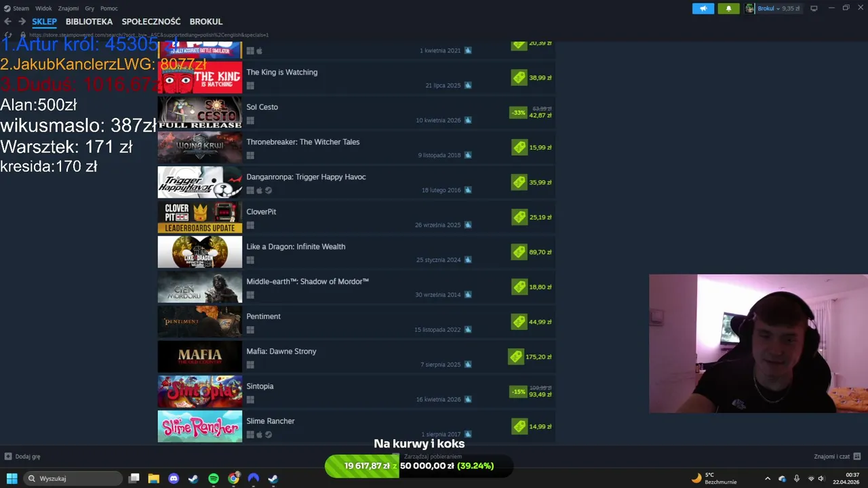The image size is (868, 488).
Task: Open the clock showing 00:37
Action: pyautogui.click(x=847, y=479)
